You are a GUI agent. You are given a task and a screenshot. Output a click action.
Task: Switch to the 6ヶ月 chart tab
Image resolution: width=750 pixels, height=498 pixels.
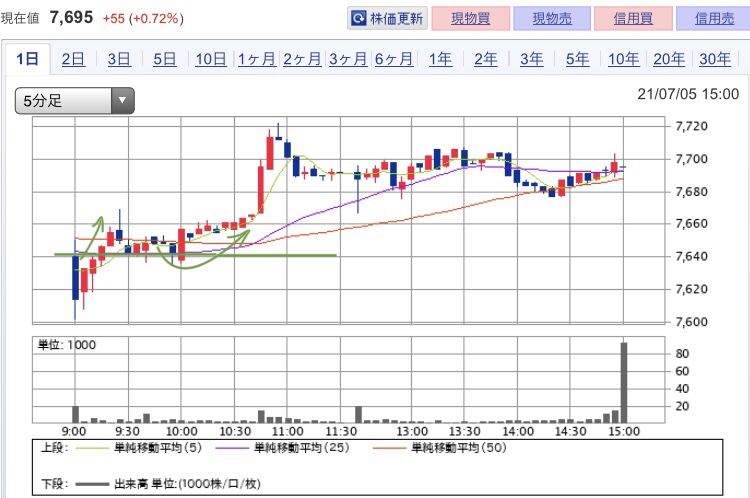(x=394, y=59)
